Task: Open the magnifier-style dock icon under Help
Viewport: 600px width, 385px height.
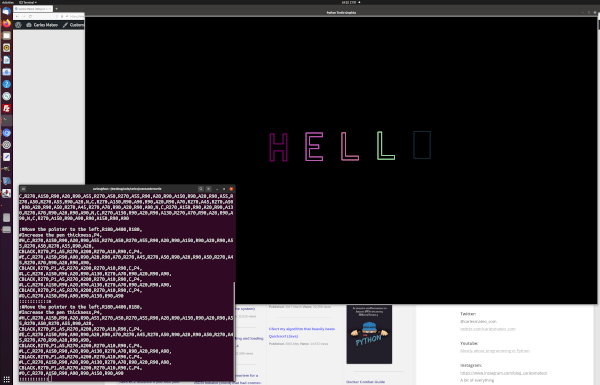Action: [x=7, y=96]
